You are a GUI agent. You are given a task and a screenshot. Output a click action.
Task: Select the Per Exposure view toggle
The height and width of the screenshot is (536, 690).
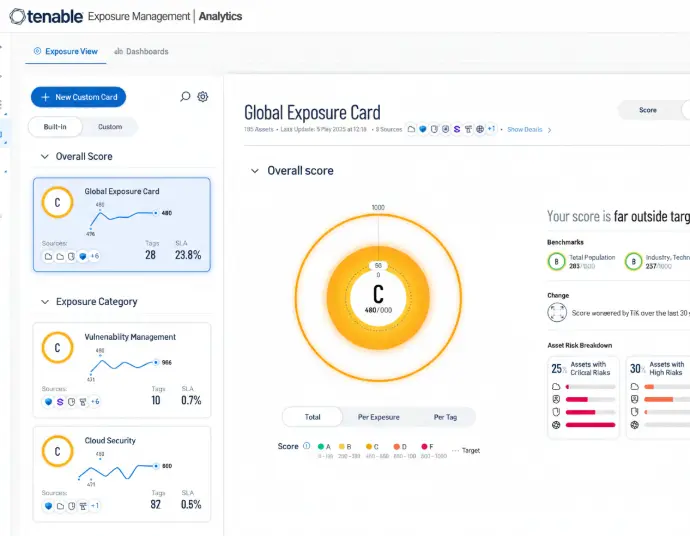coord(378,417)
